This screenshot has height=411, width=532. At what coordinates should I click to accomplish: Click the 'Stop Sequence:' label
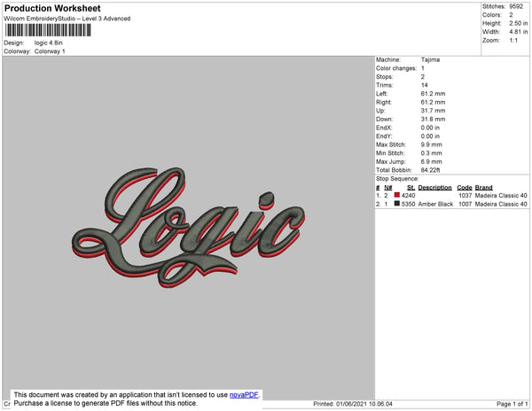pyautogui.click(x=397, y=179)
